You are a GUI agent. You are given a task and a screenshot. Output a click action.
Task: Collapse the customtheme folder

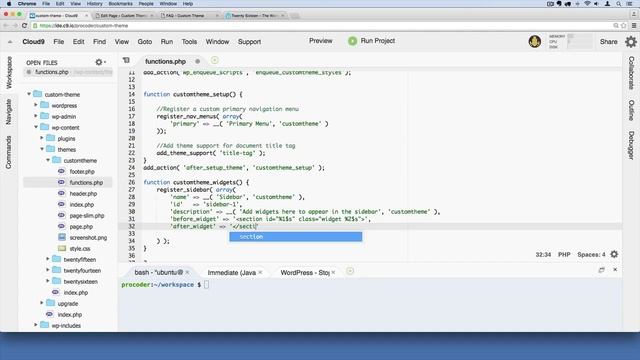(48, 160)
